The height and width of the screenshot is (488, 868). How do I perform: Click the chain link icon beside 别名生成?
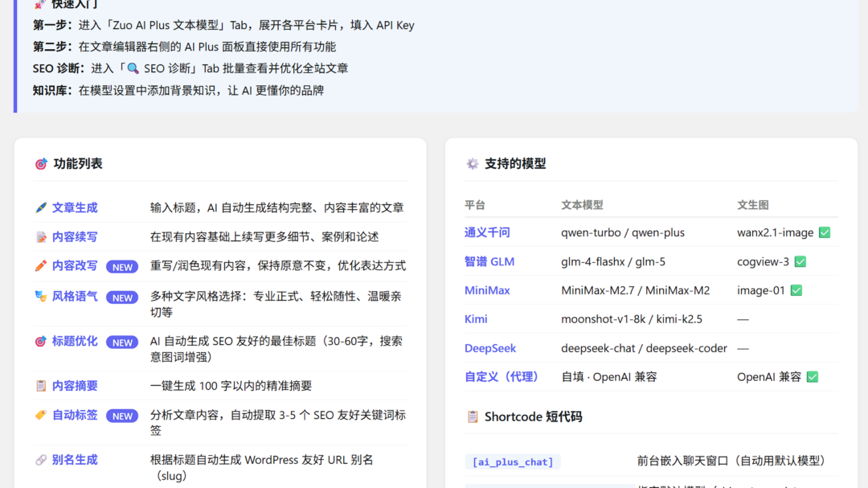tap(41, 460)
